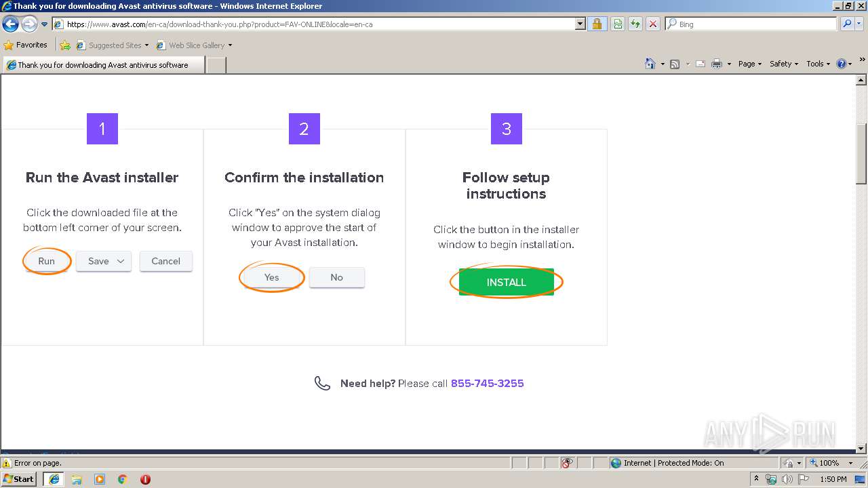Select the Avast download thank-you tab

(103, 65)
